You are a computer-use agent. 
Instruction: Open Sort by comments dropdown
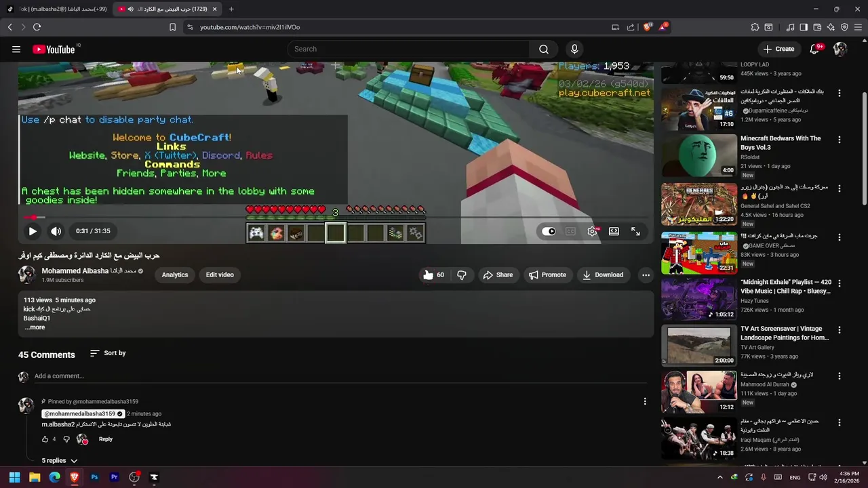pos(108,353)
